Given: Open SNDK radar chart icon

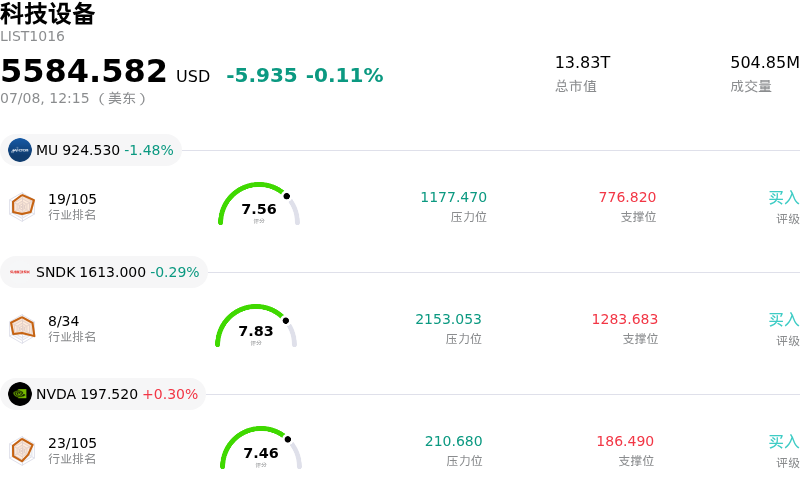Looking at the screenshot, I should click(22, 328).
